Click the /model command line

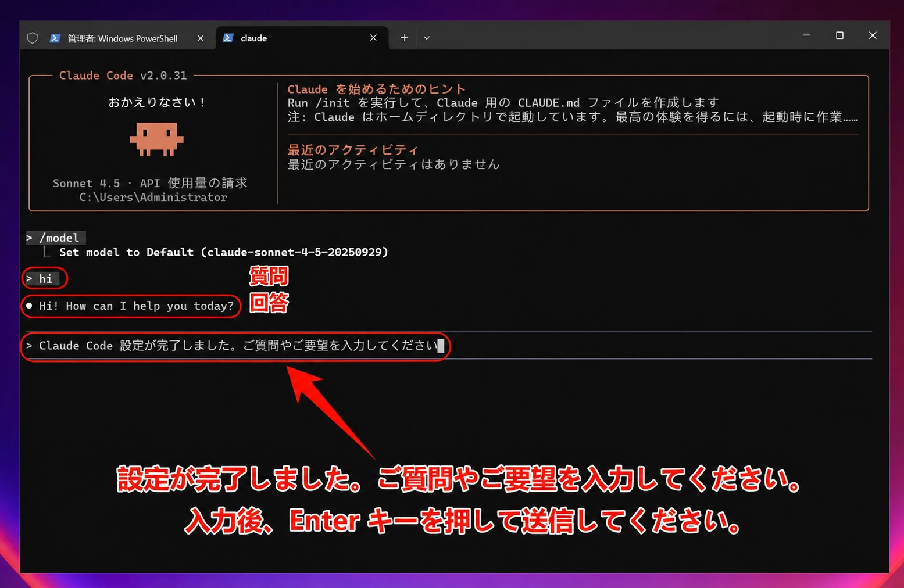56,238
